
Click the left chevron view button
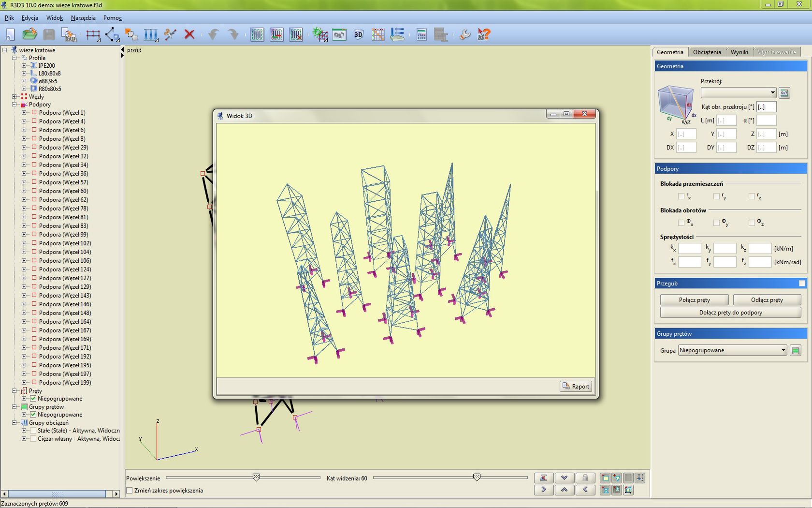585,490
